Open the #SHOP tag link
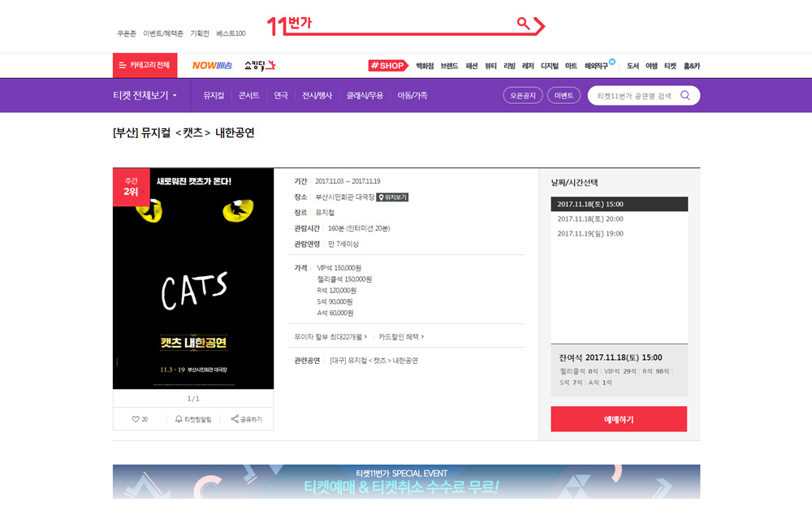 388,65
